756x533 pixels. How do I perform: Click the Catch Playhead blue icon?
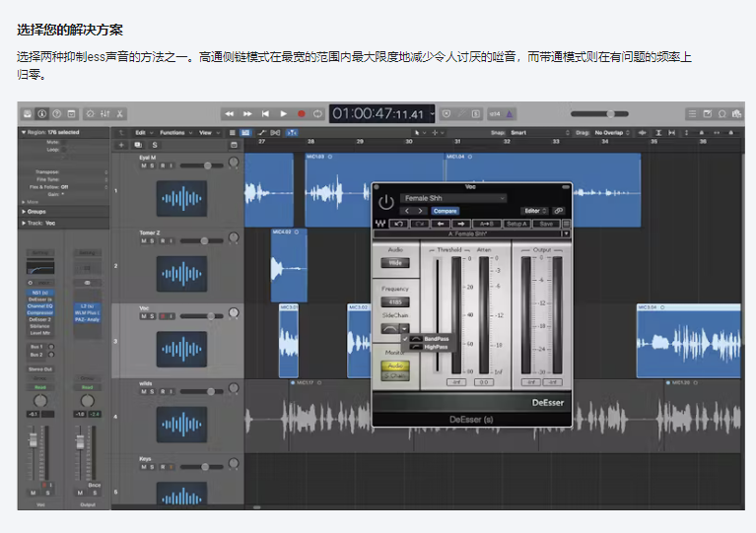tap(292, 133)
